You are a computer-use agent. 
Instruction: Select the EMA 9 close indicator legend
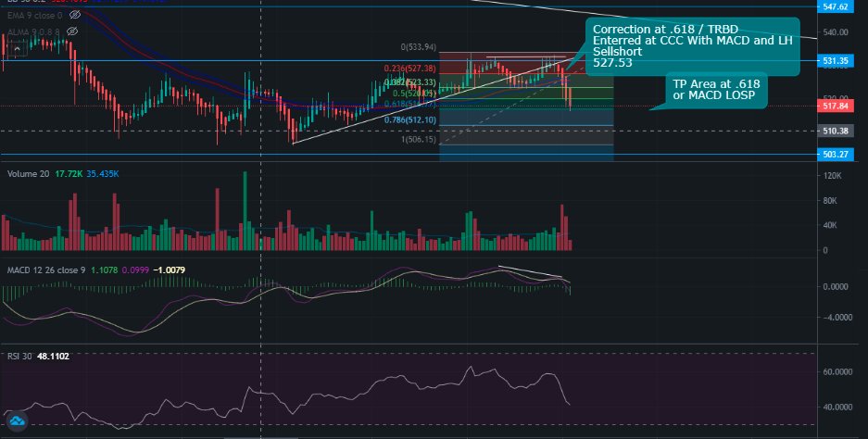click(x=35, y=16)
